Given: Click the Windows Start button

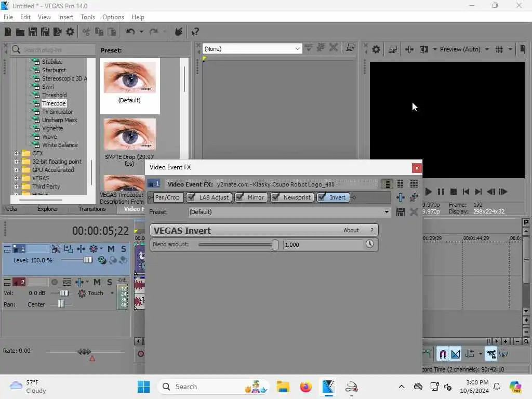Looking at the screenshot, I should coord(143,387).
